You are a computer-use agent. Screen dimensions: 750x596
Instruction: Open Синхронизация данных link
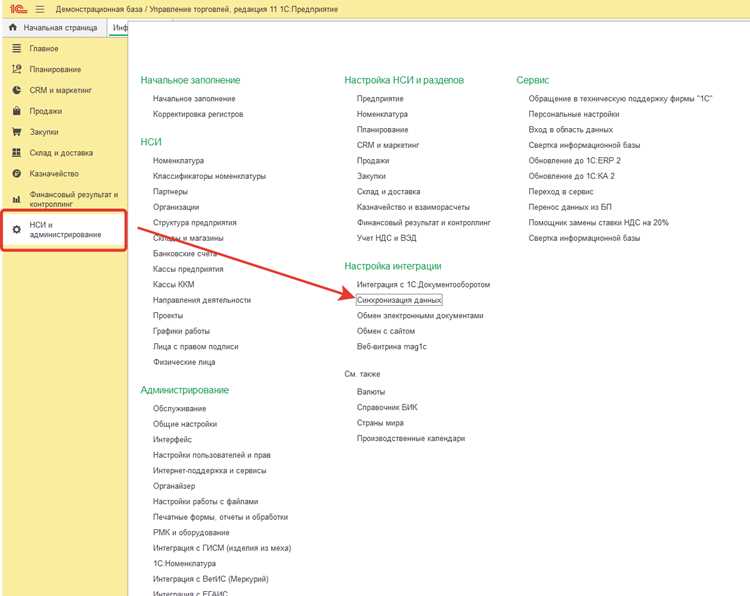point(399,300)
